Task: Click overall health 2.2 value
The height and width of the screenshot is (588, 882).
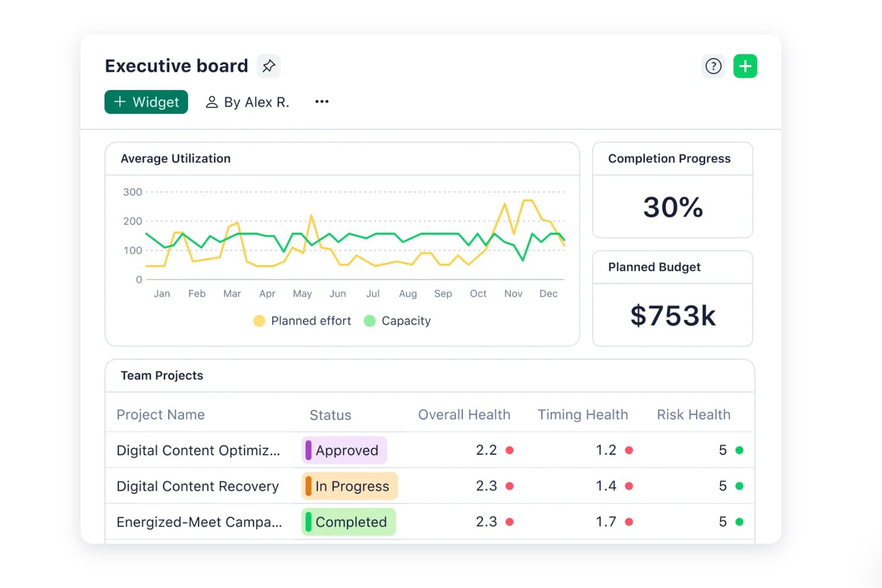Action: pyautogui.click(x=486, y=450)
